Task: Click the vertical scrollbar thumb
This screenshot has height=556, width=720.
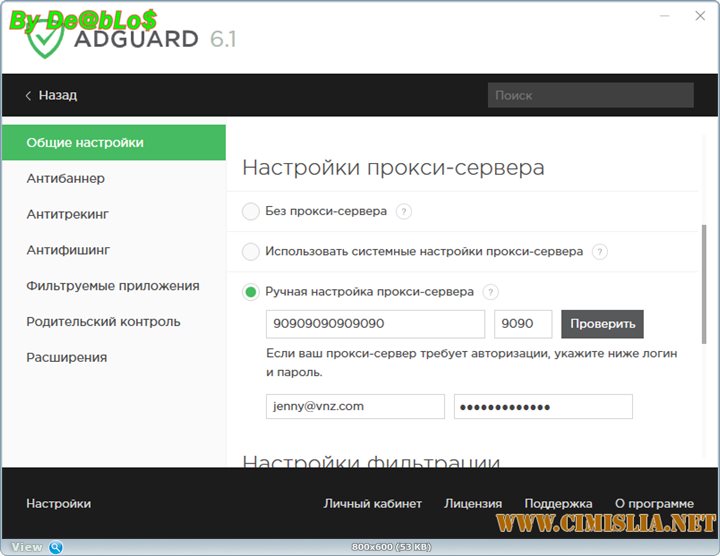Action: (x=704, y=284)
